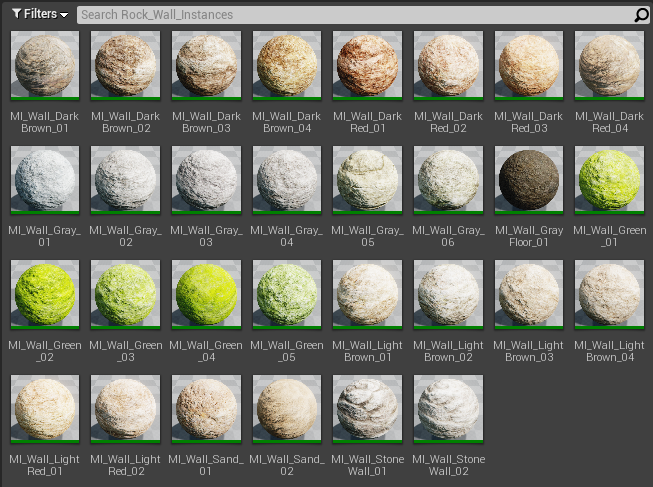The height and width of the screenshot is (487, 653).
Task: Select MI_Wall_Green_05 material asset
Action: [287, 295]
